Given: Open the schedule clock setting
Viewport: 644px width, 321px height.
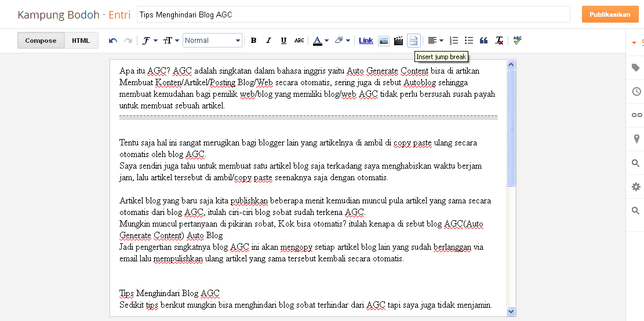Looking at the screenshot, I should (635, 91).
